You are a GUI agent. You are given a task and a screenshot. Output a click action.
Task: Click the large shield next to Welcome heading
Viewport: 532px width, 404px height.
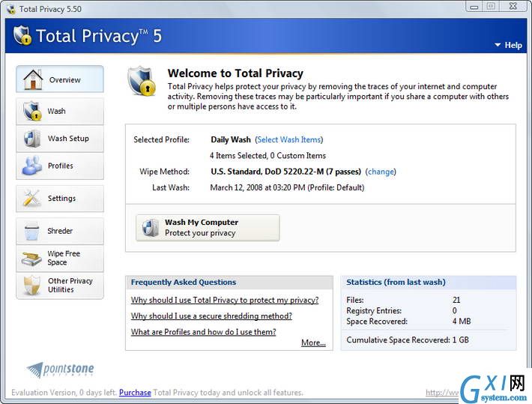(142, 81)
